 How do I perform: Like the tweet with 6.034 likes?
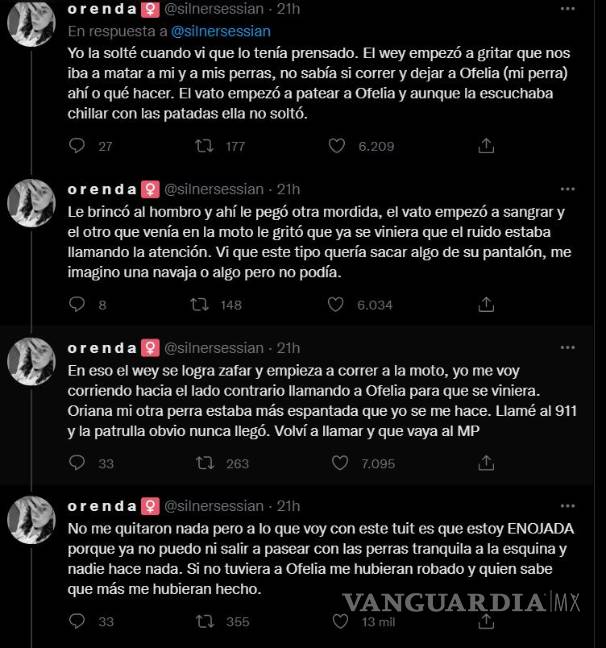pos(336,305)
